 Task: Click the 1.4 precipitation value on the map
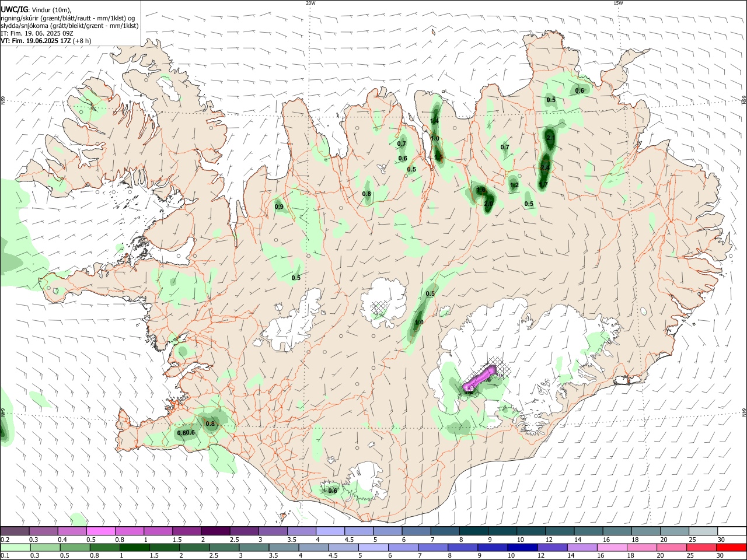434,121
